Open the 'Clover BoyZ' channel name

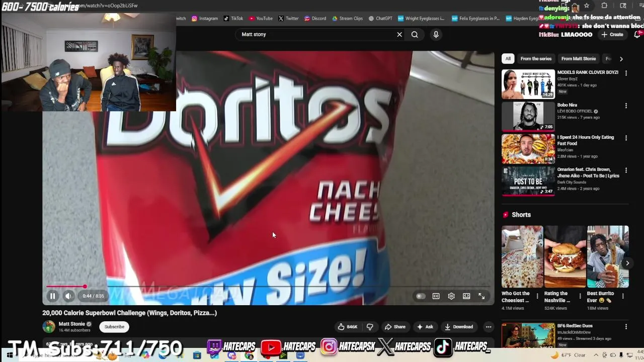pyautogui.click(x=567, y=79)
